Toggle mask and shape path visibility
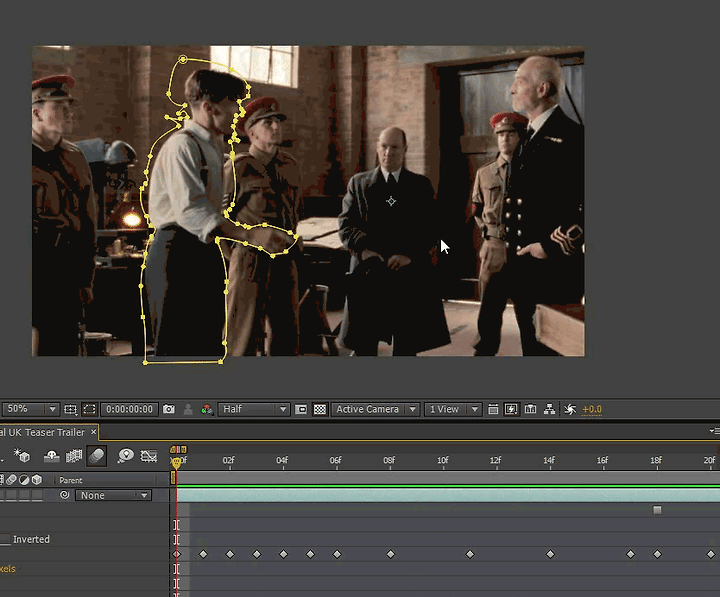This screenshot has width=720, height=597. click(89, 409)
